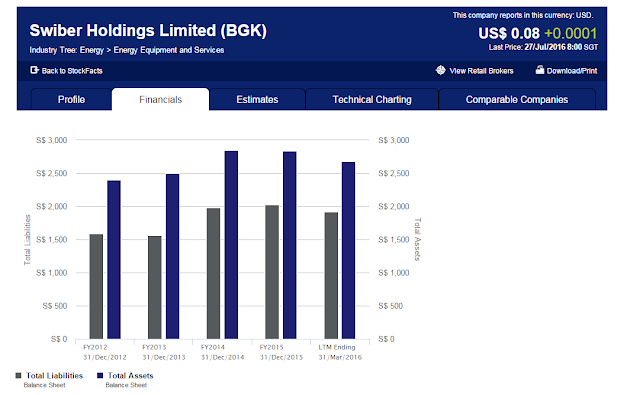640x395 pixels.
Task: Toggle the Total Assets legend swatch
Action: coord(100,375)
